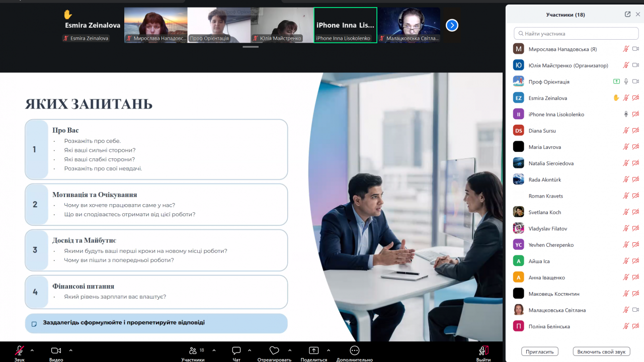Open the Participants icon in toolbar
644x362 pixels.
(x=193, y=350)
